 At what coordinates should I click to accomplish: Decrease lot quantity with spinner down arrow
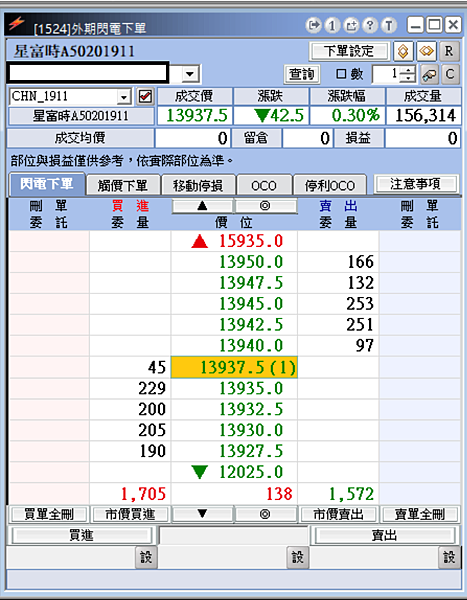point(408,78)
